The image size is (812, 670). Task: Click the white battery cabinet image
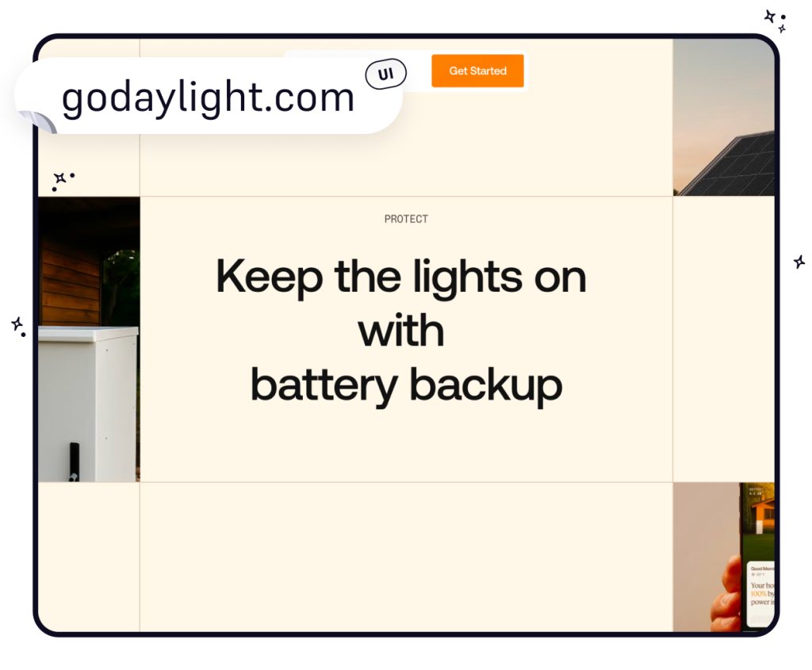pyautogui.click(x=87, y=404)
